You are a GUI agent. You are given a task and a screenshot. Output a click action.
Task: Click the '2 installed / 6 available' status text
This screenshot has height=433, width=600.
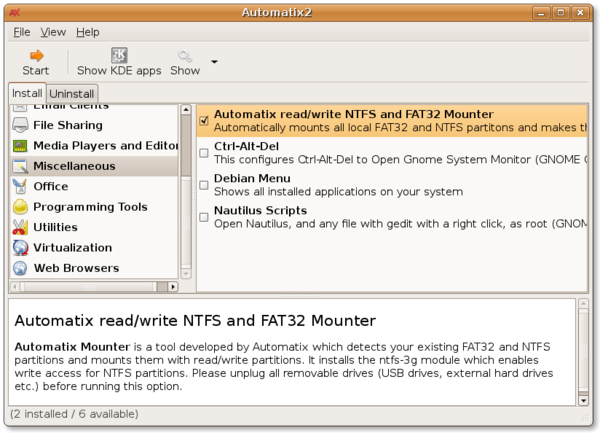74,414
